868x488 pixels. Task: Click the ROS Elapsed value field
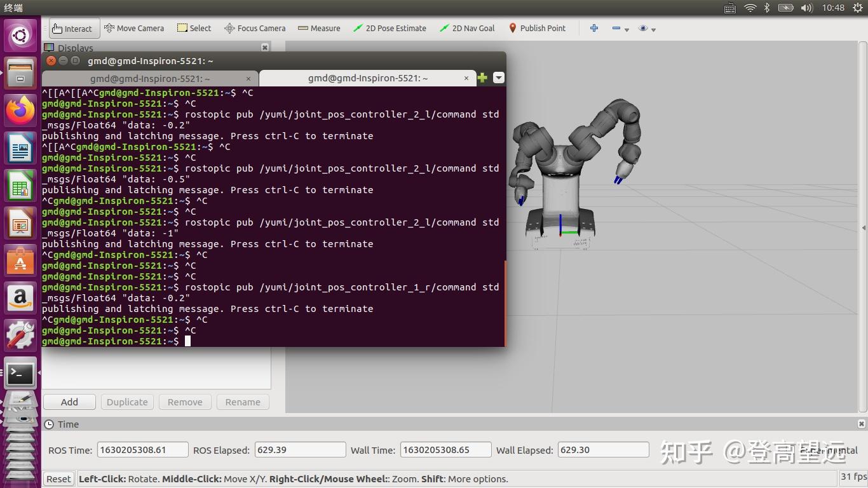tap(300, 450)
